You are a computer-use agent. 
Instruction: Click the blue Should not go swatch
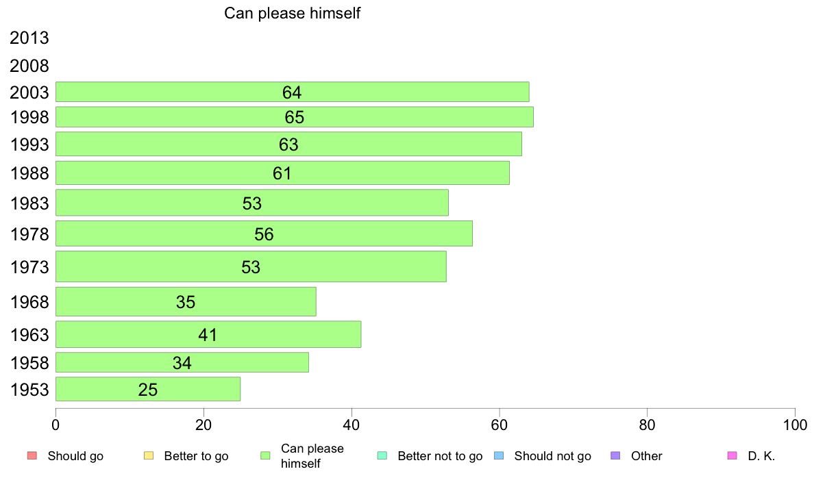coord(499,456)
